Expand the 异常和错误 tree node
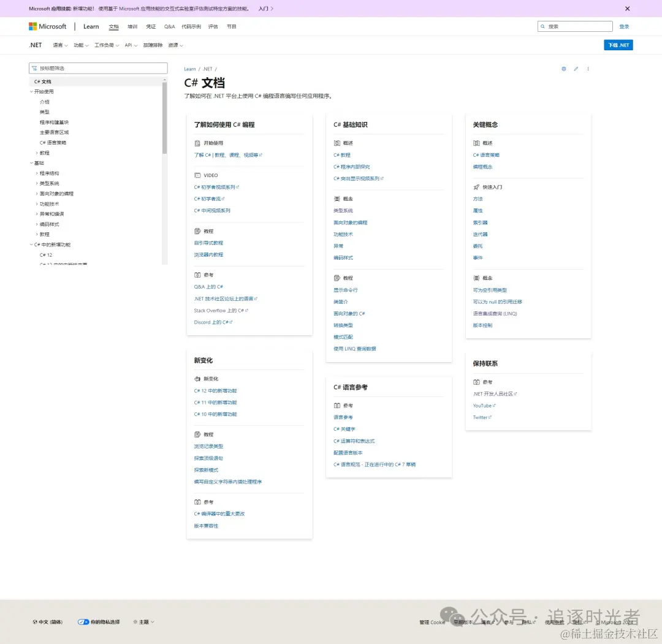The height and width of the screenshot is (644, 662). pyautogui.click(x=37, y=214)
